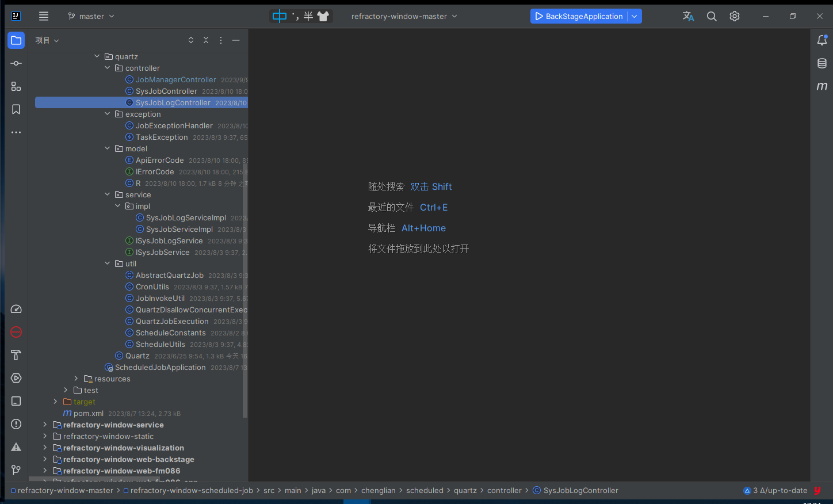This screenshot has width=833, height=504.
Task: Open Search Everywhere magnifier
Action: (712, 16)
